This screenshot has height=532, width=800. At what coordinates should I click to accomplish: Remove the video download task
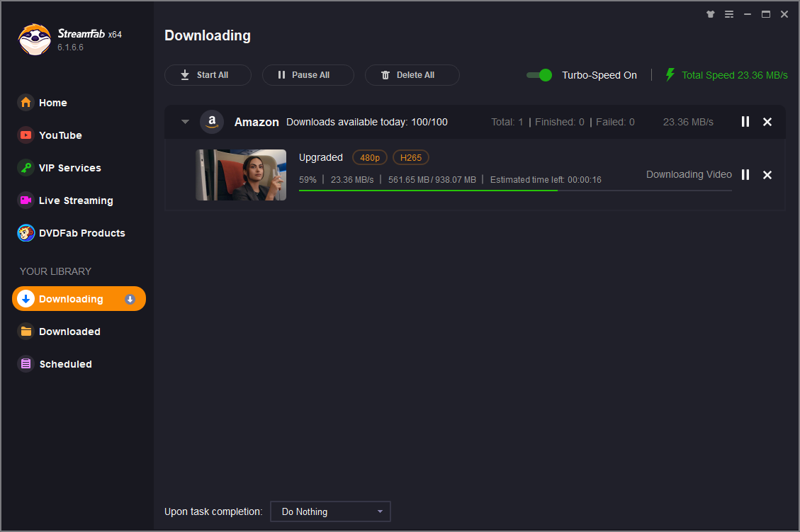(767, 175)
